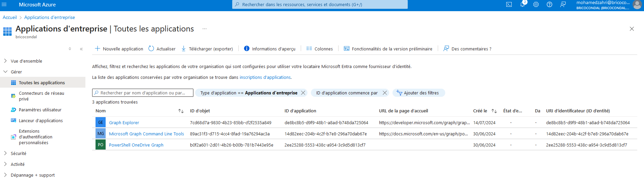Open Colonnes column chooser
Screen dimensions: 644x178
(x=320, y=49)
